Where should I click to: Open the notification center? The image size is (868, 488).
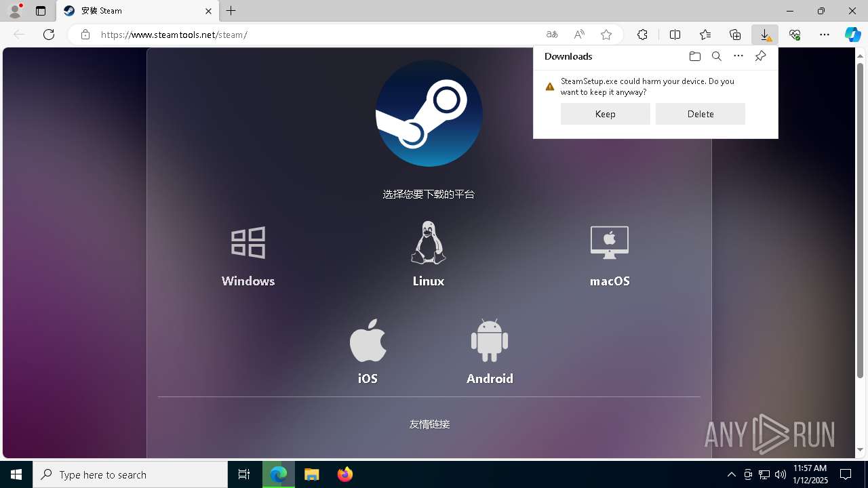pyautogui.click(x=846, y=474)
